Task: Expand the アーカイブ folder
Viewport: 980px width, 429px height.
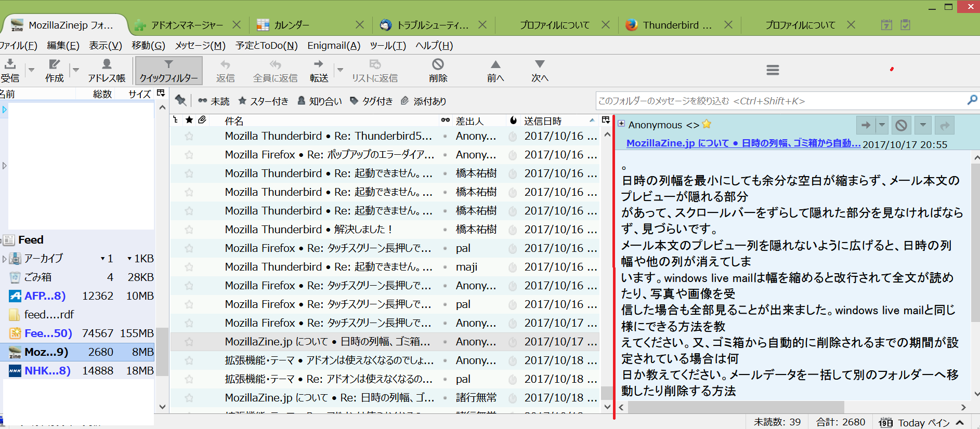Action: (x=4, y=258)
